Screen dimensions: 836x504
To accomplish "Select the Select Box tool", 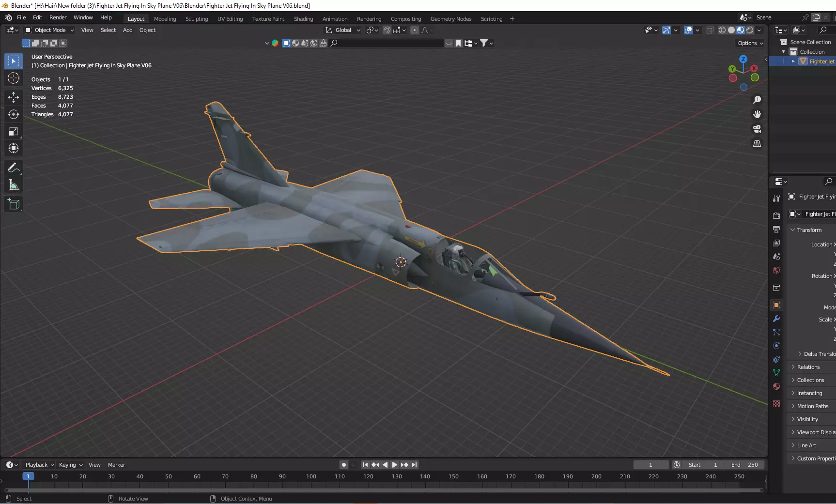I will 14,61.
